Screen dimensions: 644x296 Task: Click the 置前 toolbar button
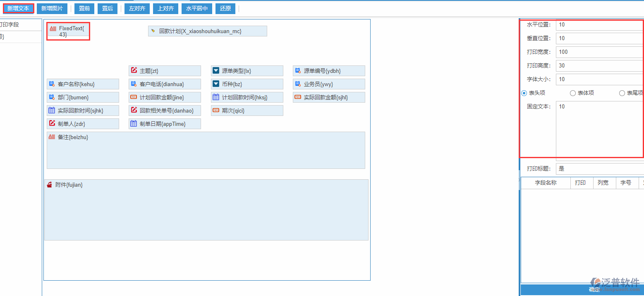pyautogui.click(x=84, y=8)
